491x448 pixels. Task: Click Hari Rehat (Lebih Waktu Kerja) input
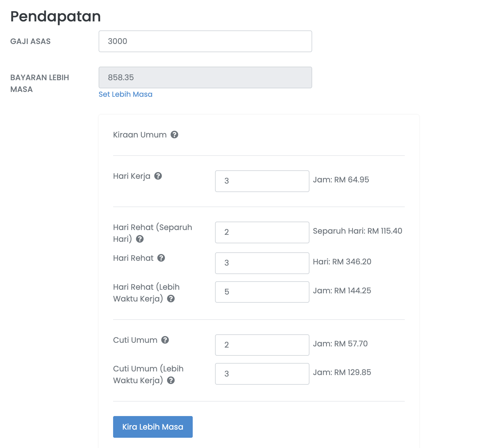pos(262,292)
